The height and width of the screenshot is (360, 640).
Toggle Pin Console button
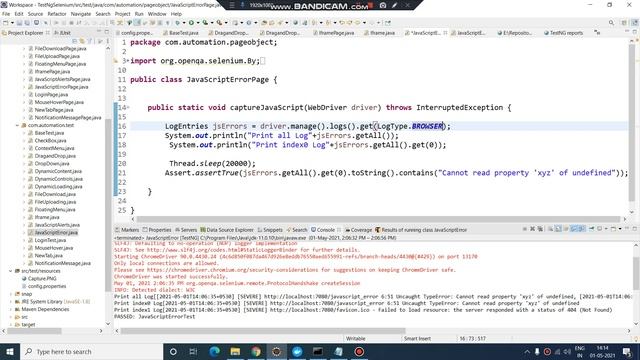coord(591,229)
